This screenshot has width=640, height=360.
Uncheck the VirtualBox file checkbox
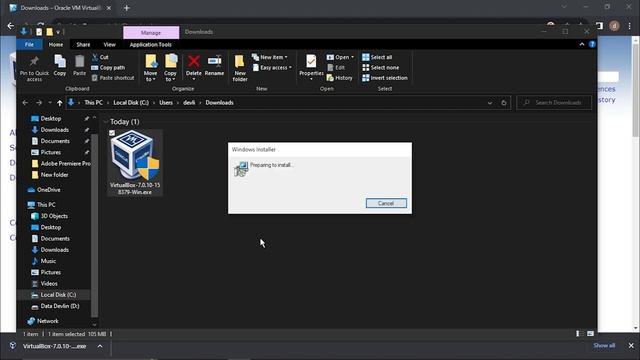tap(112, 133)
